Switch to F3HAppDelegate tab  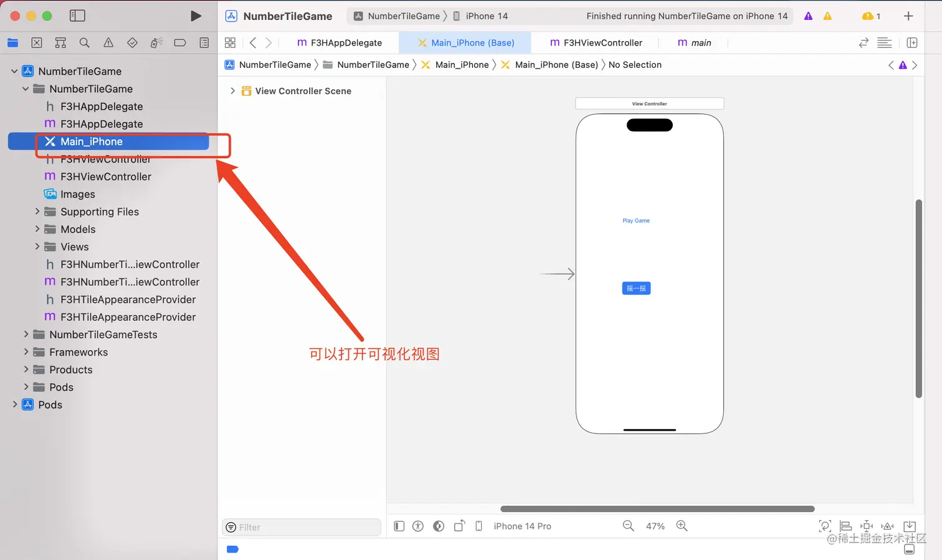(340, 42)
